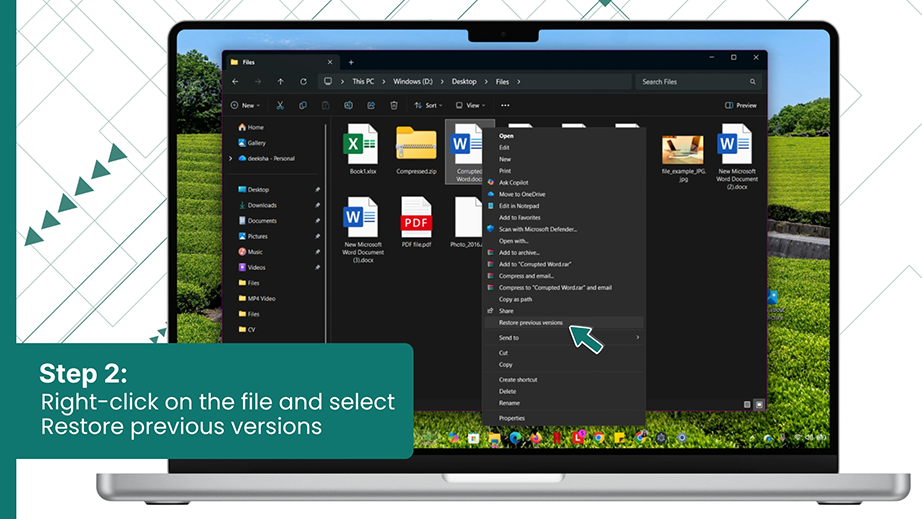Toggle the Preview pane button
This screenshot has height=519, width=922.
pos(741,105)
